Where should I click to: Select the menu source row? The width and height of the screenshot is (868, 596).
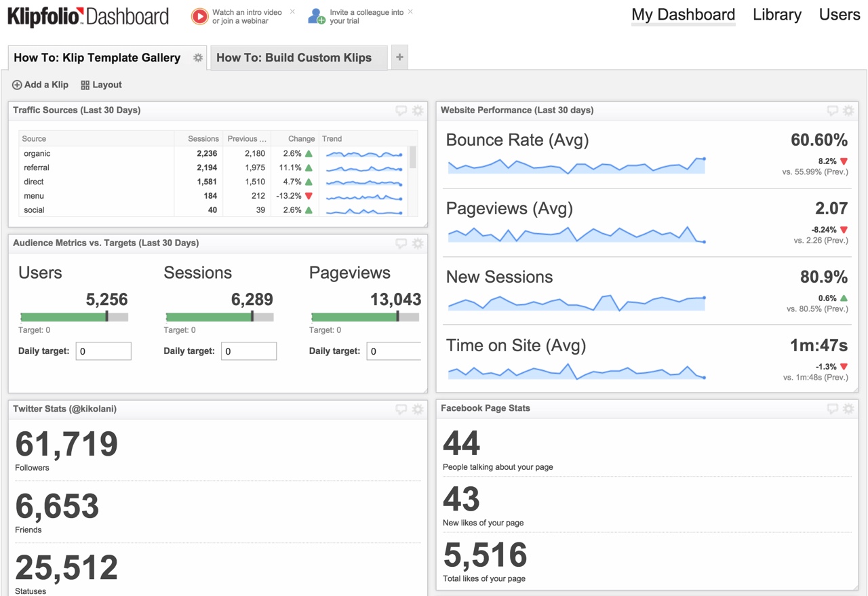pyautogui.click(x=214, y=196)
